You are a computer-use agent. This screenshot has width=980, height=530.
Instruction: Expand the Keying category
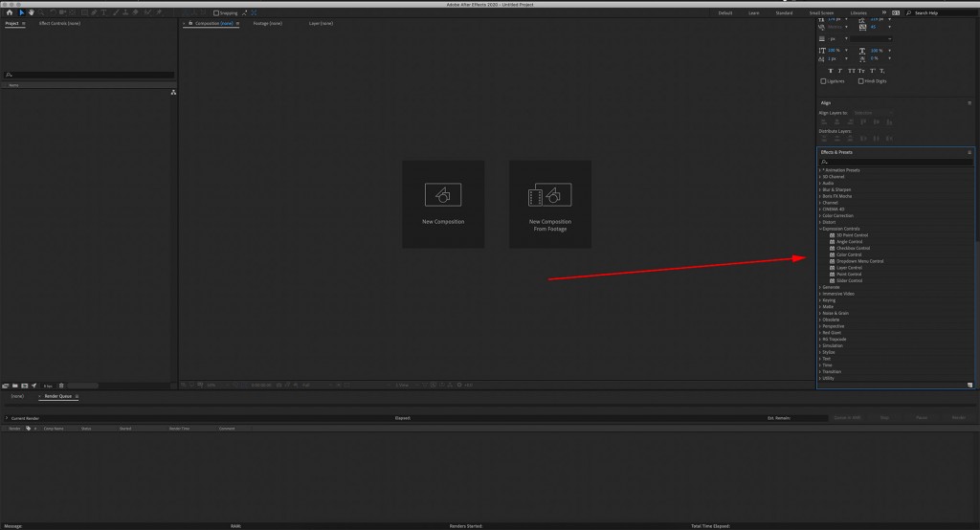820,300
